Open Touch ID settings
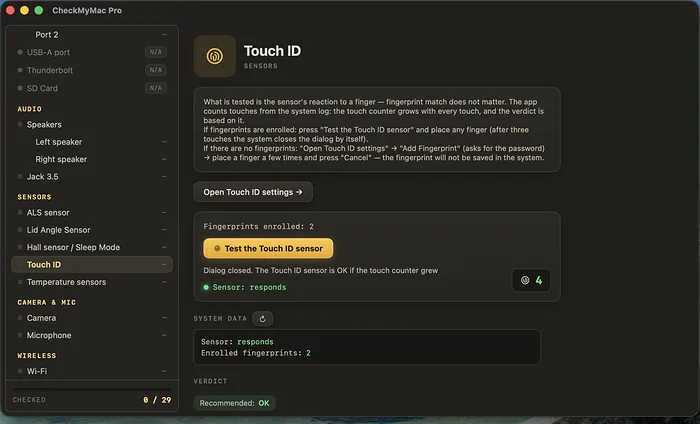Viewport: 700px width, 424px height. coord(253,192)
